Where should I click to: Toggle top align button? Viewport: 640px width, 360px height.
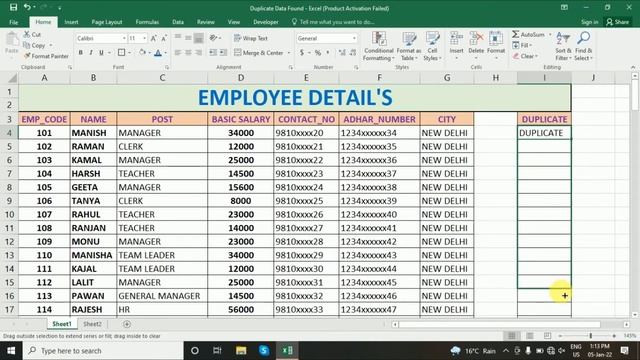[x=178, y=38]
